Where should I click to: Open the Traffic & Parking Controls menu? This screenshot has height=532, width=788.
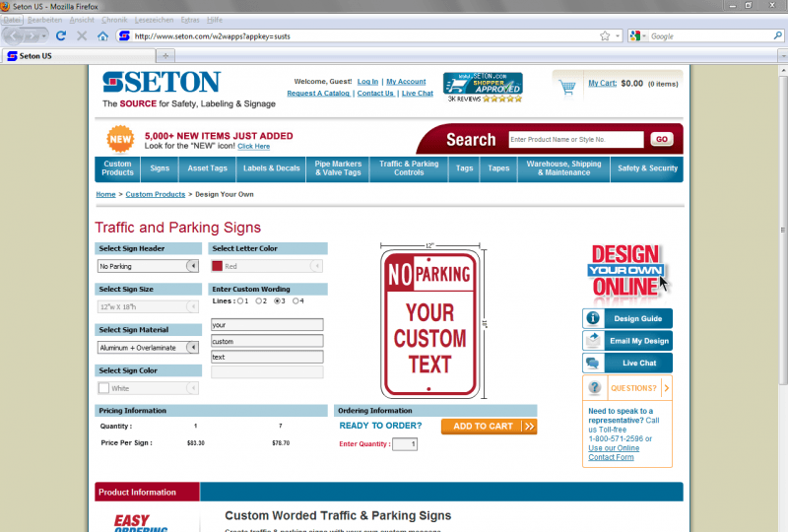[409, 168]
